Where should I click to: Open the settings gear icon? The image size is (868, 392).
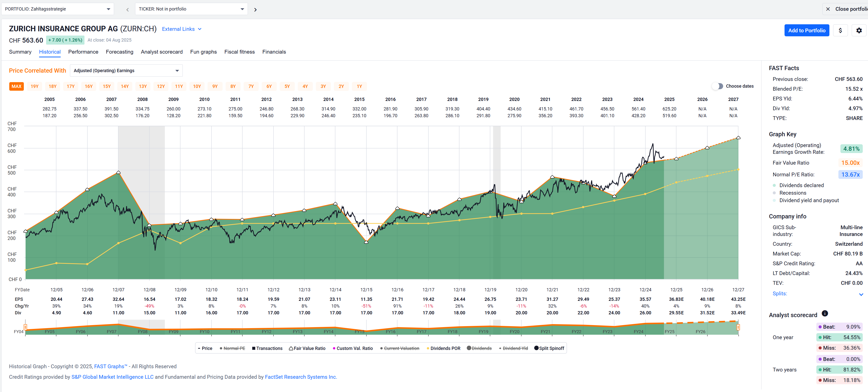click(859, 30)
